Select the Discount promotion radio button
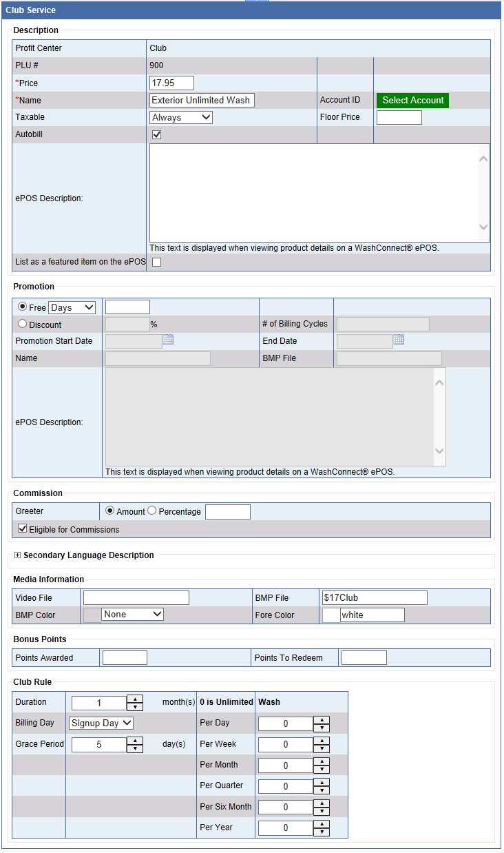This screenshot has width=504, height=853. 22,324
